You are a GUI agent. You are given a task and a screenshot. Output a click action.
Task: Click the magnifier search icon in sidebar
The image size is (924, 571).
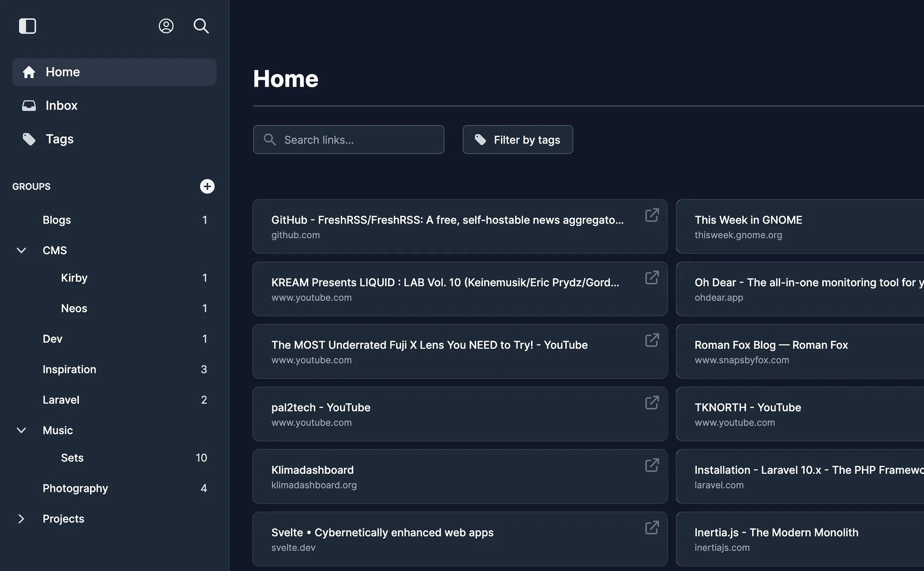(x=201, y=26)
